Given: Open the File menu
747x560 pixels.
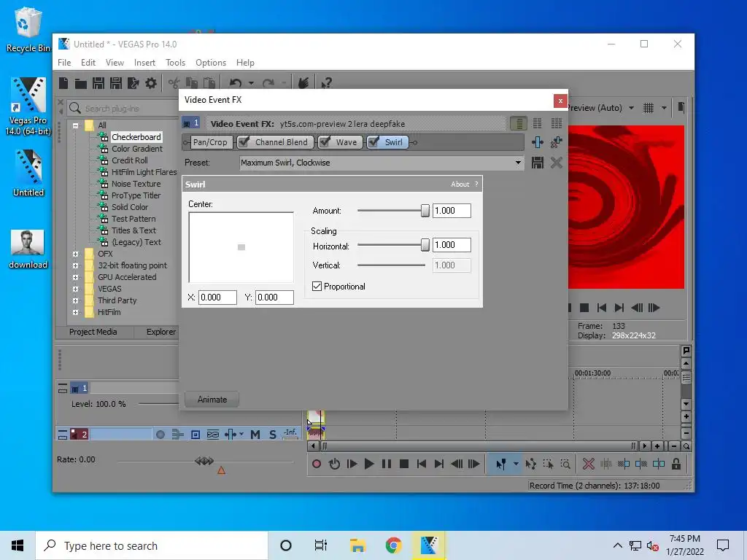Looking at the screenshot, I should point(64,63).
